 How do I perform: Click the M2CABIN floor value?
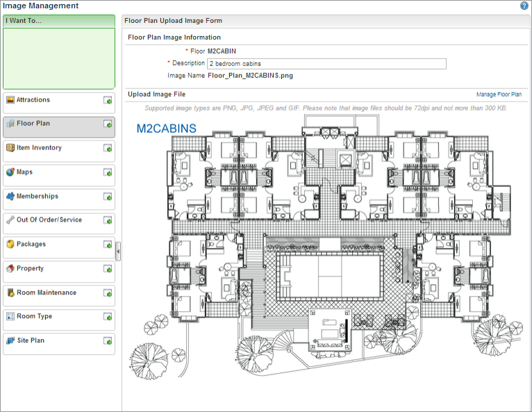click(222, 51)
